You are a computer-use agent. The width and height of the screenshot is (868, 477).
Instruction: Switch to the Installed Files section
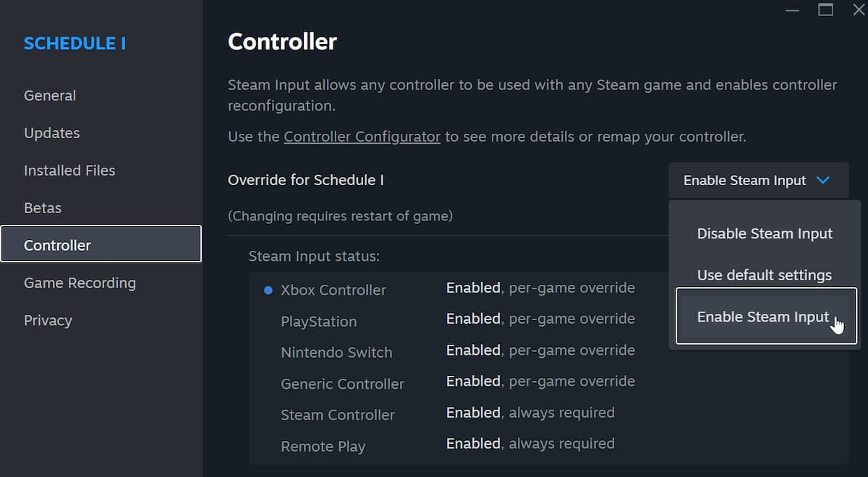(x=69, y=171)
